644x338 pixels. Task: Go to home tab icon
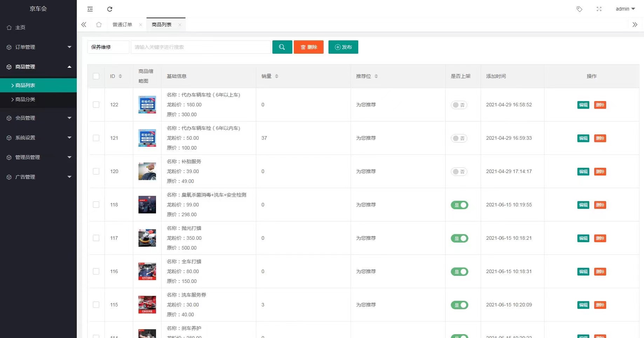click(x=99, y=25)
